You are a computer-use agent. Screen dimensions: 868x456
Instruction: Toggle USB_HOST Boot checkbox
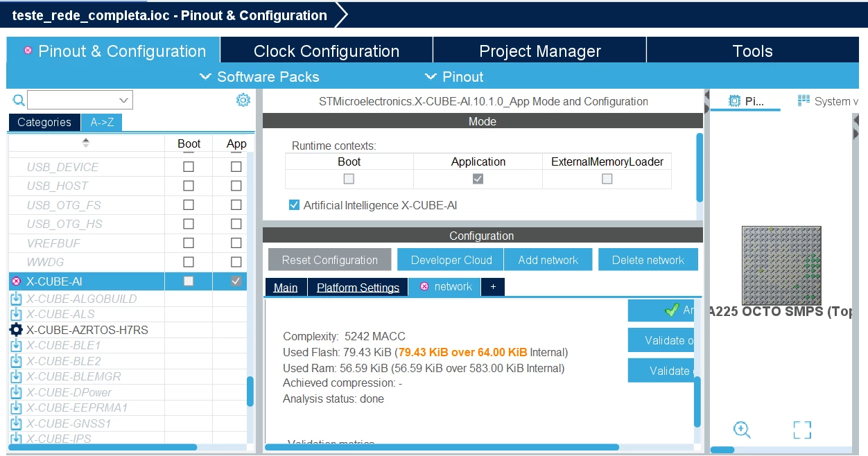pyautogui.click(x=189, y=186)
